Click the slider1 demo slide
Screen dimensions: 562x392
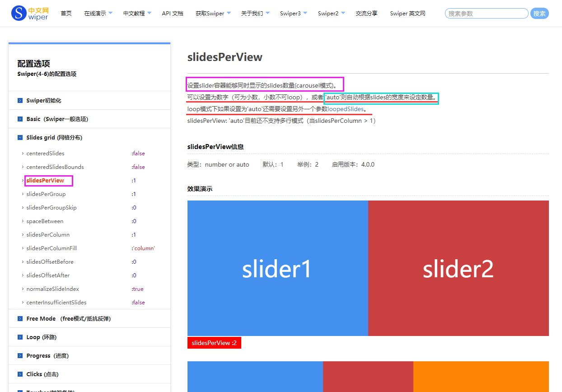tap(277, 268)
